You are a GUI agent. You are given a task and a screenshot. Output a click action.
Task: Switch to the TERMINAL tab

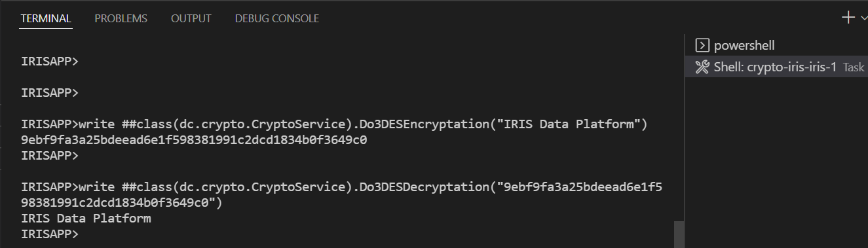[46, 18]
